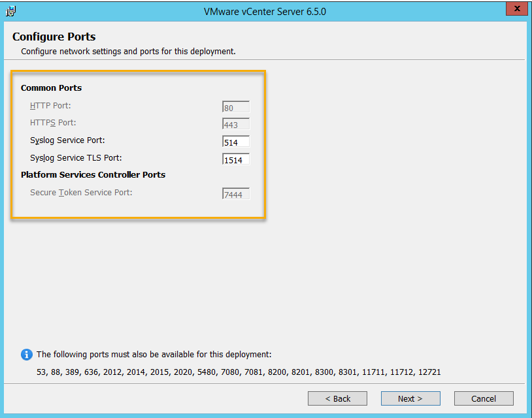Screen dimensions: 532x418
Task: Go back with the Back button
Action: pyautogui.click(x=338, y=398)
